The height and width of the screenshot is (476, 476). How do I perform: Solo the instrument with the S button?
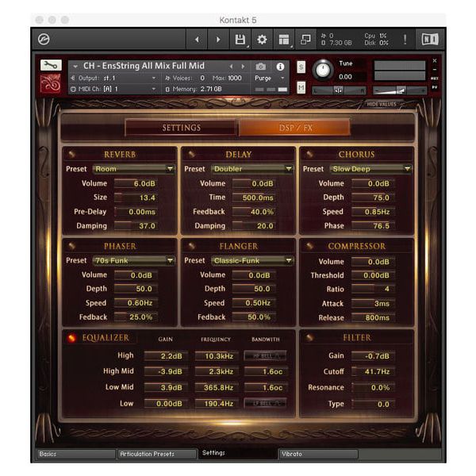(301, 67)
